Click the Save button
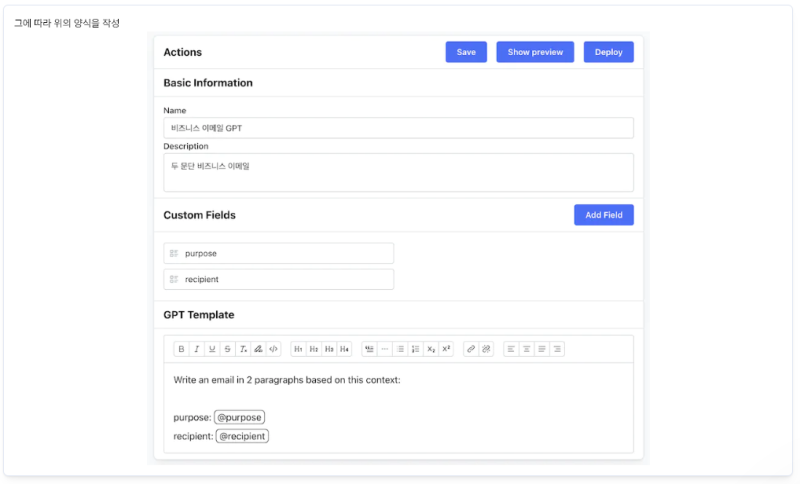Viewport: 800px width, 484px height. click(466, 52)
